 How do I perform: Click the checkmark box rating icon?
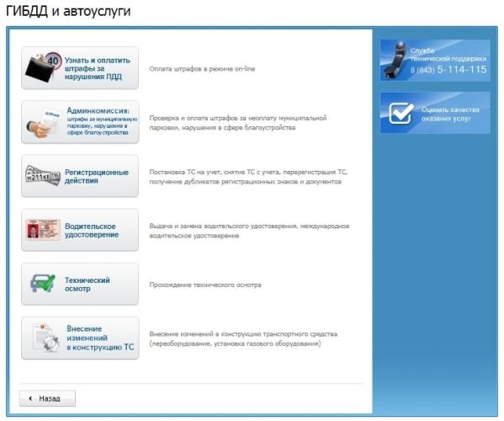point(401,113)
